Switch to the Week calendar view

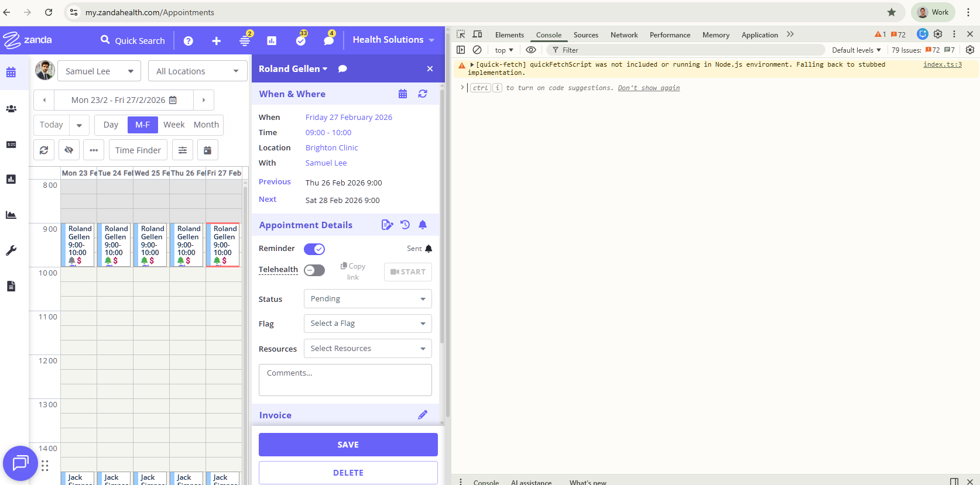(174, 125)
